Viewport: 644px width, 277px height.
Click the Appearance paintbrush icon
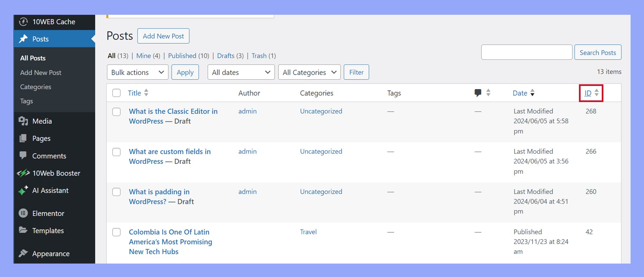click(x=23, y=253)
